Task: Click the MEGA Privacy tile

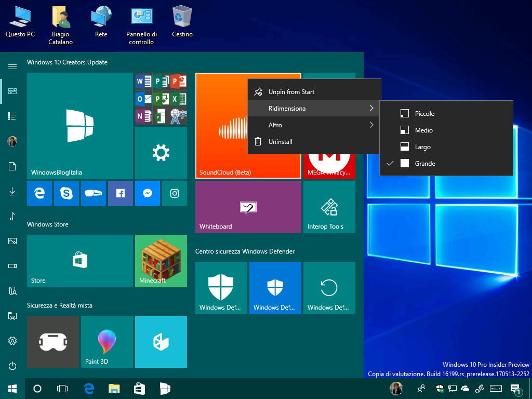Action: click(329, 167)
